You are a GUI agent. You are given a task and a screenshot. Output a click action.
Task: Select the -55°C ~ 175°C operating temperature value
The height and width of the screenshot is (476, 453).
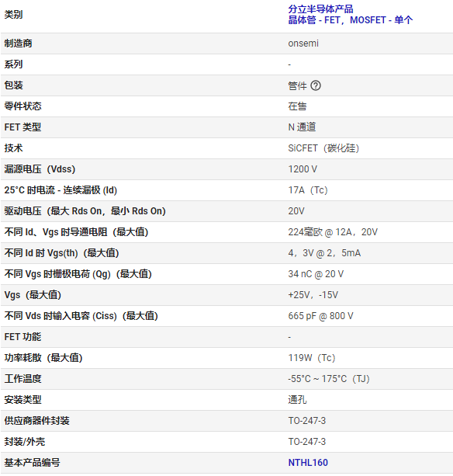pos(329,379)
